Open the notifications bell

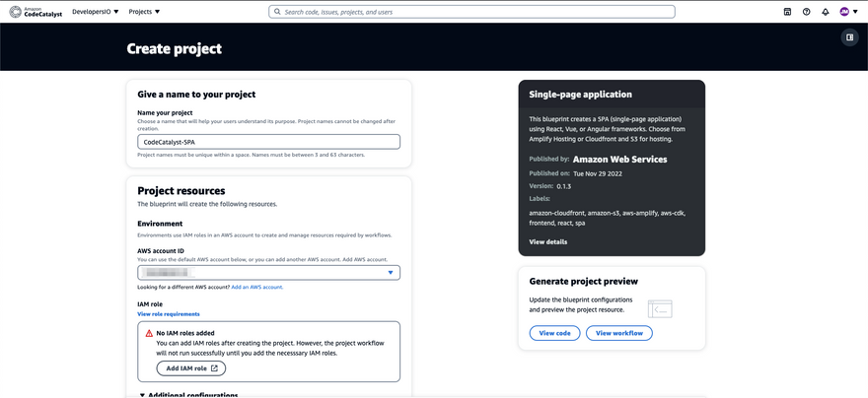826,12
